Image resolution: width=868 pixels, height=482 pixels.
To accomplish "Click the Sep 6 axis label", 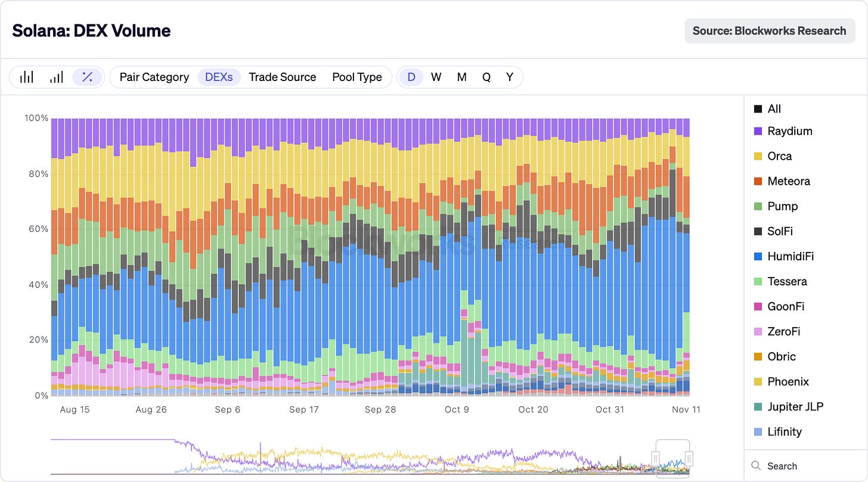I will pos(227,409).
